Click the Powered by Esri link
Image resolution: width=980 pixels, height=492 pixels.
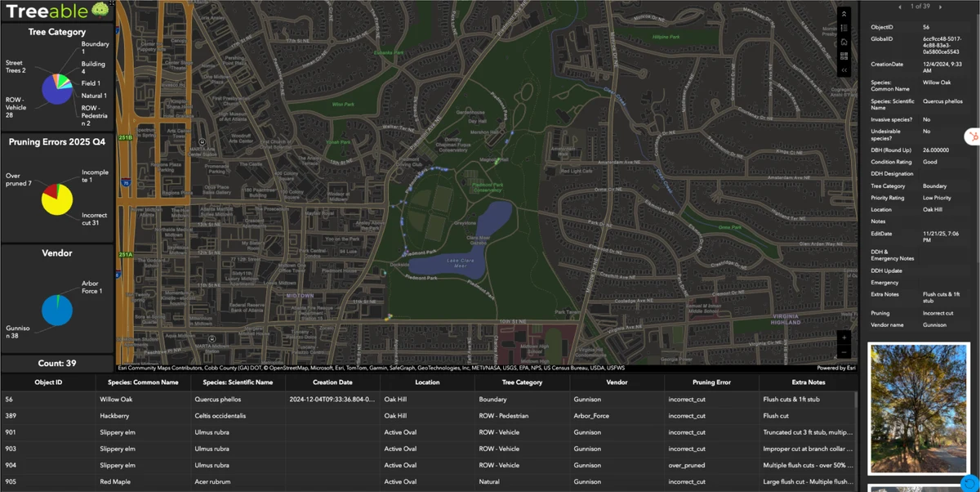pos(836,368)
